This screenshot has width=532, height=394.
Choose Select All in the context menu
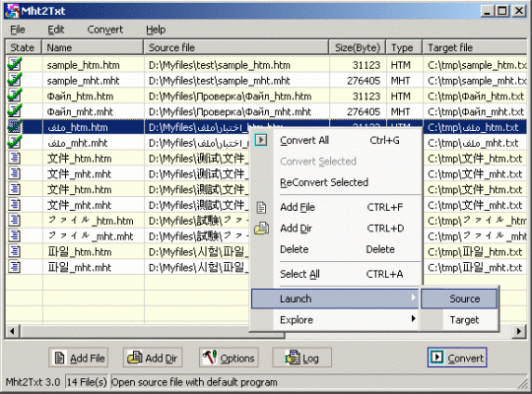pos(335,274)
